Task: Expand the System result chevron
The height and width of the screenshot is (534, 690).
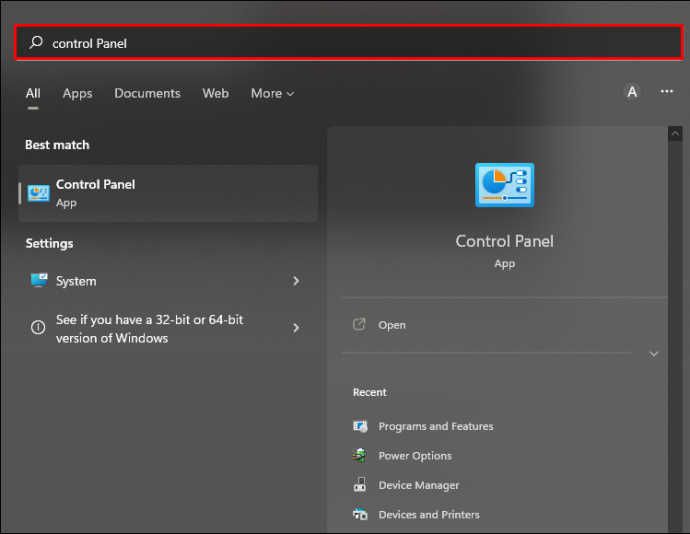Action: click(x=296, y=281)
